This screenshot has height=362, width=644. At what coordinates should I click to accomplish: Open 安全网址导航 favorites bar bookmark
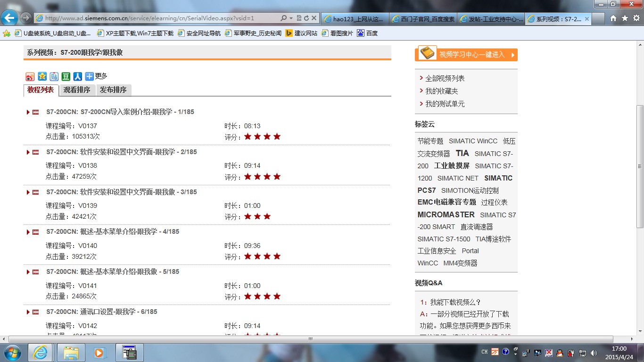[x=199, y=33]
